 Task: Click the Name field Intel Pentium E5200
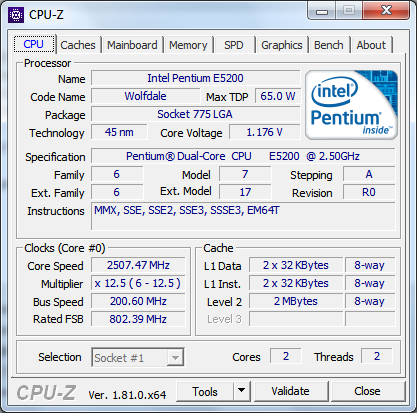[x=197, y=79]
